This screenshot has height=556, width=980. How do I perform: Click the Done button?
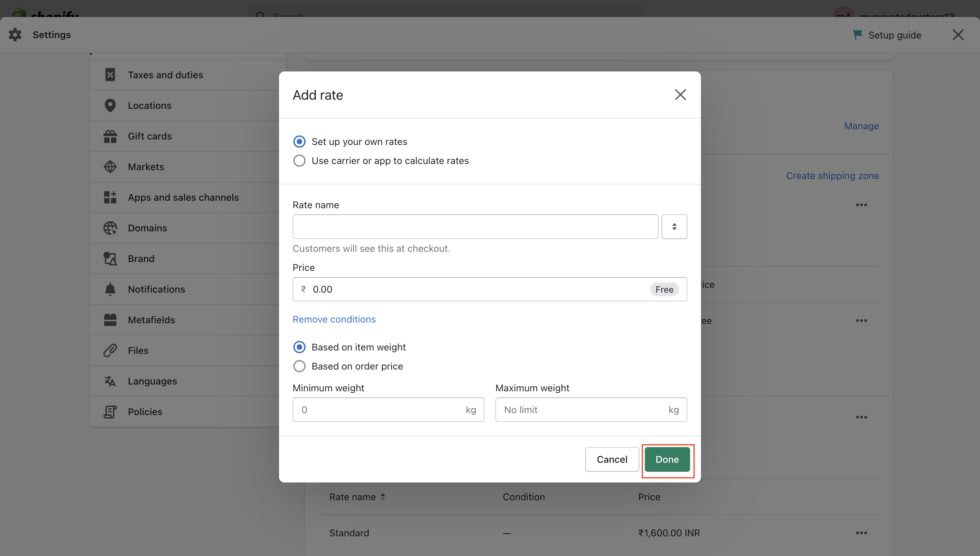click(667, 459)
